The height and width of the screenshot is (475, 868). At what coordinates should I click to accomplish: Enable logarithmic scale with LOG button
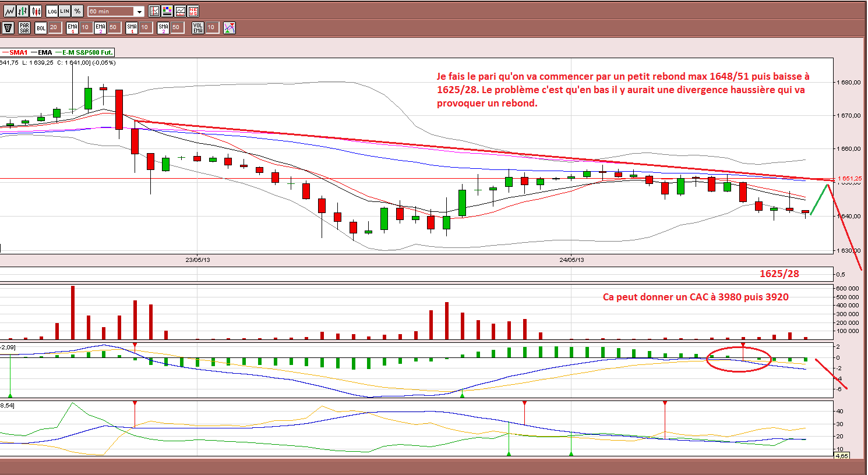(x=52, y=11)
